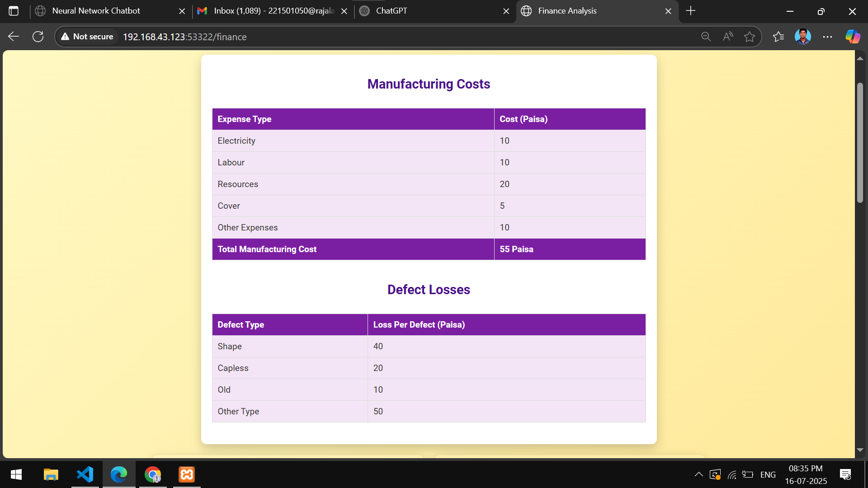Close the Finance Analysis tab
Image resolution: width=868 pixels, height=488 pixels.
[x=668, y=11]
